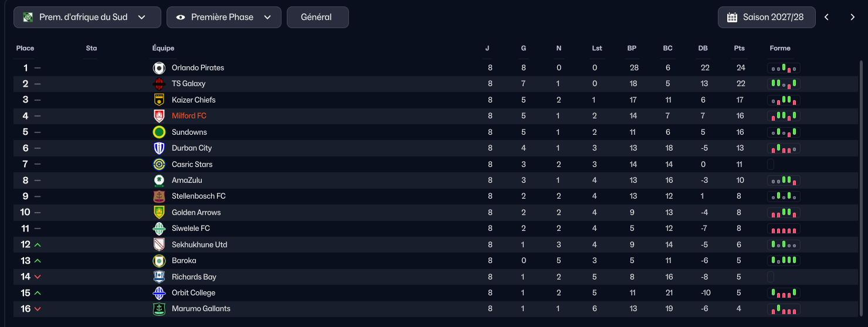Click the Orlando Pirates club badge
Screen dimensions: 868x327
(159, 68)
